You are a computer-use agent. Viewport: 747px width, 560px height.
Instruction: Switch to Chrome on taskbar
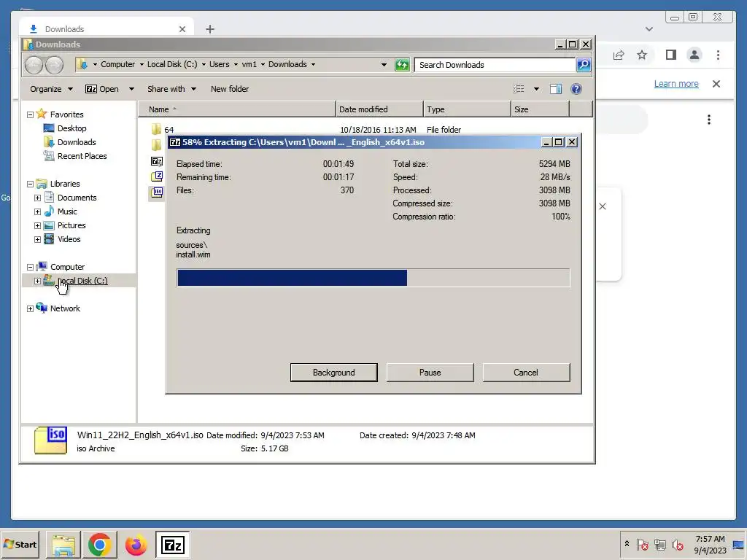click(99, 544)
